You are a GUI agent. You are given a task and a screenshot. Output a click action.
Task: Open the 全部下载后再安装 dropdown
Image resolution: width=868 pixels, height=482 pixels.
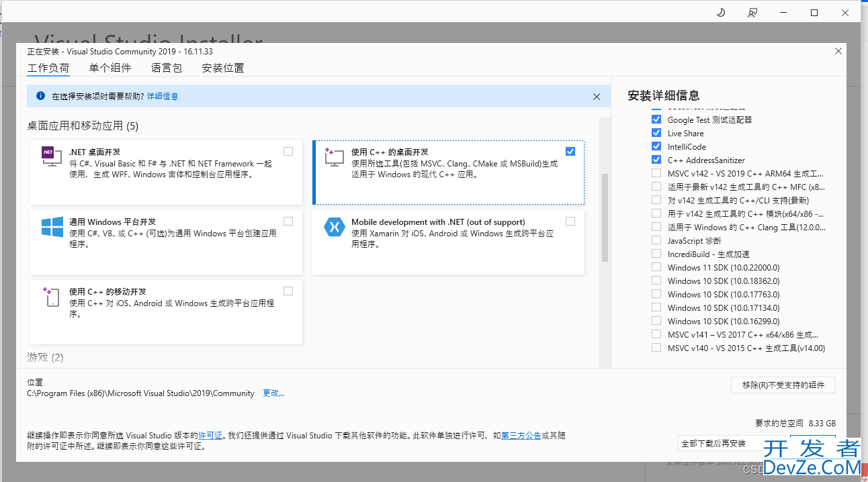pos(732,444)
